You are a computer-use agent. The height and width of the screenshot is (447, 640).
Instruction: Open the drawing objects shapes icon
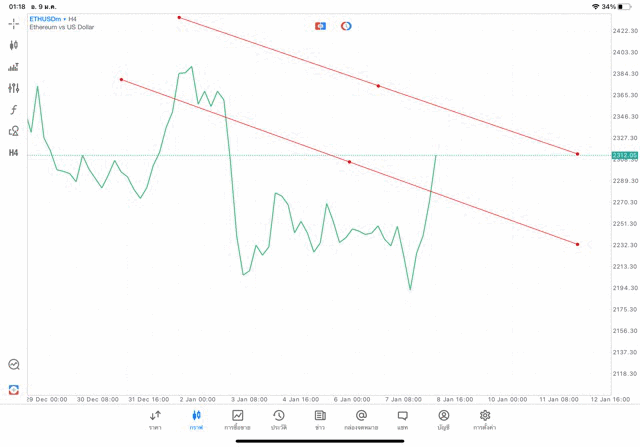pos(14,131)
